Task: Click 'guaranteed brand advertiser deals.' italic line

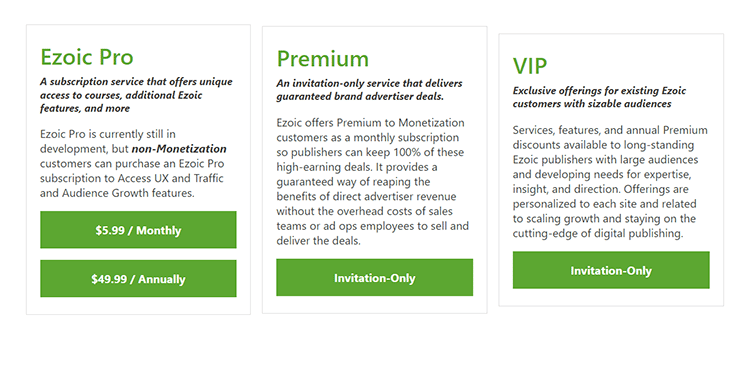Action: [x=360, y=97]
